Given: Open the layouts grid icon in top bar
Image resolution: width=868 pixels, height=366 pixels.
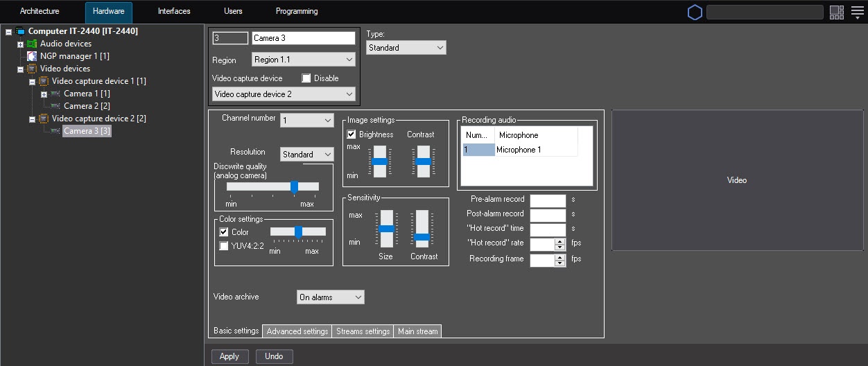Looking at the screenshot, I should point(836,12).
